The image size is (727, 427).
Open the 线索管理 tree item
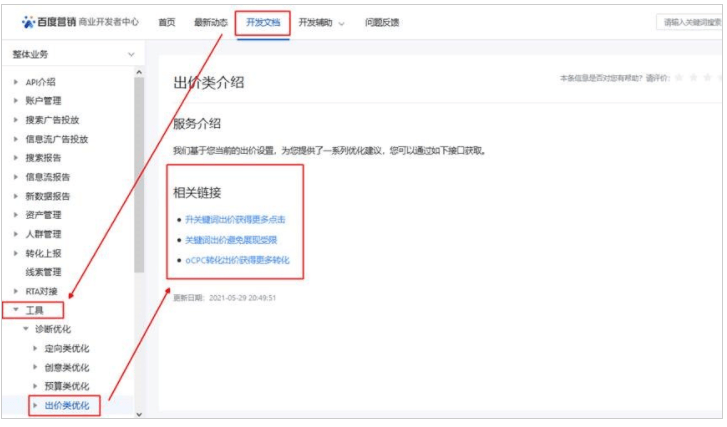pyautogui.click(x=43, y=272)
